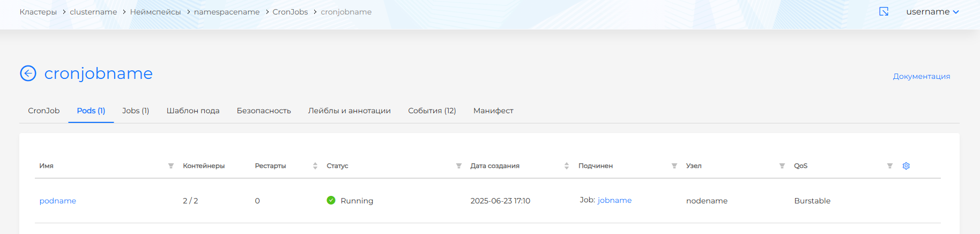The image size is (980, 234).
Task: Filter the Имя column
Action: [170, 166]
